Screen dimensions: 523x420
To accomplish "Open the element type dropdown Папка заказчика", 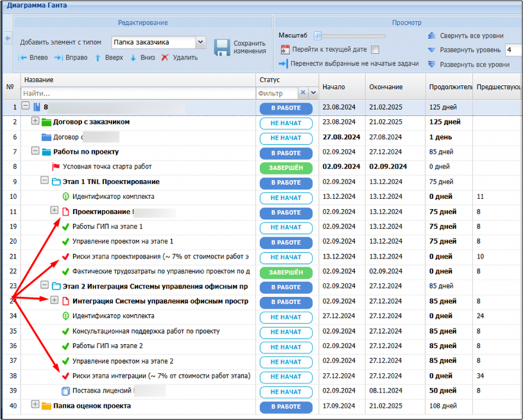I will click(x=201, y=42).
